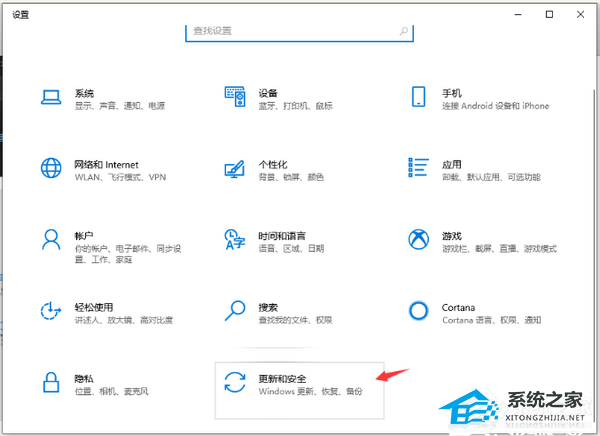Screen dimensions: 600x436
Task: Close the 设置 window
Action: 580,15
